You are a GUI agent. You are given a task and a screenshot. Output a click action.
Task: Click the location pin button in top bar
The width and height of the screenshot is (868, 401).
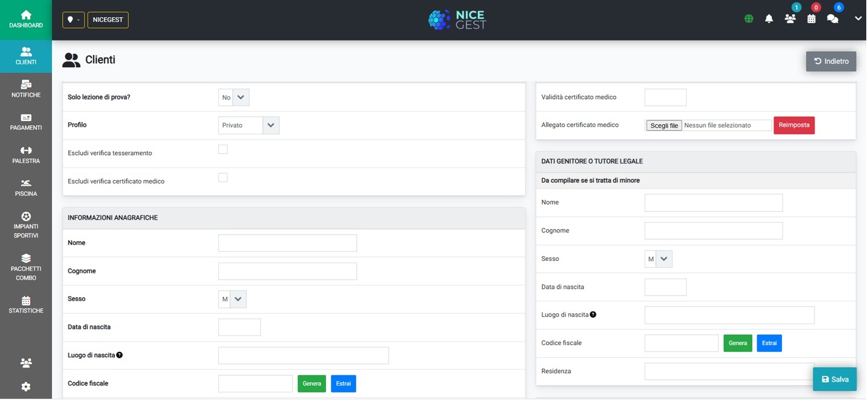pos(74,20)
